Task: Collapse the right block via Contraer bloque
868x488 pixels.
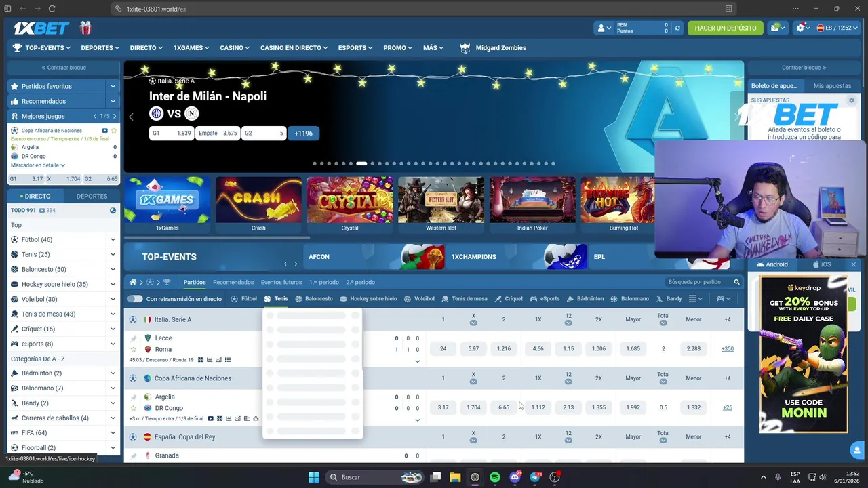Action: tap(804, 68)
